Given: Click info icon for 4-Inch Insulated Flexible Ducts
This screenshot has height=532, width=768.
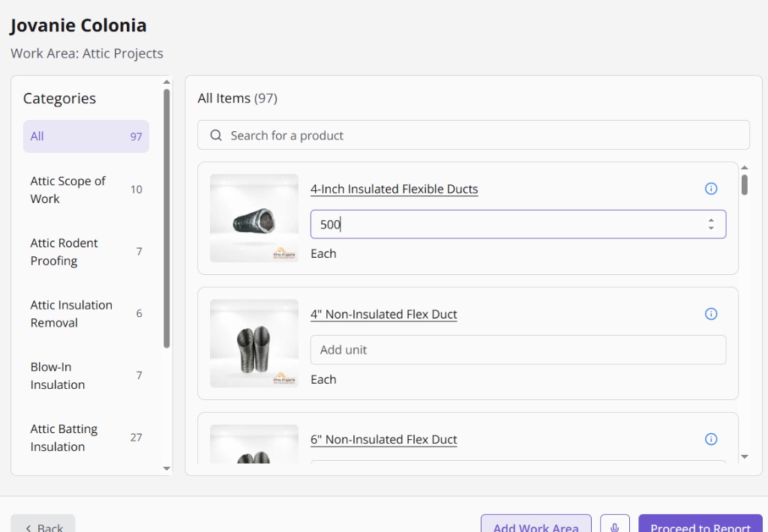Looking at the screenshot, I should 711,189.
